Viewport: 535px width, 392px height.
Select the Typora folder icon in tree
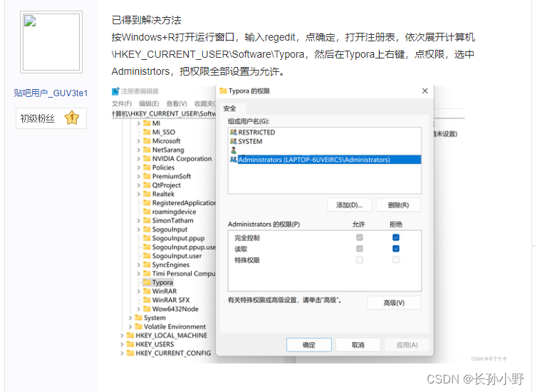click(x=147, y=282)
